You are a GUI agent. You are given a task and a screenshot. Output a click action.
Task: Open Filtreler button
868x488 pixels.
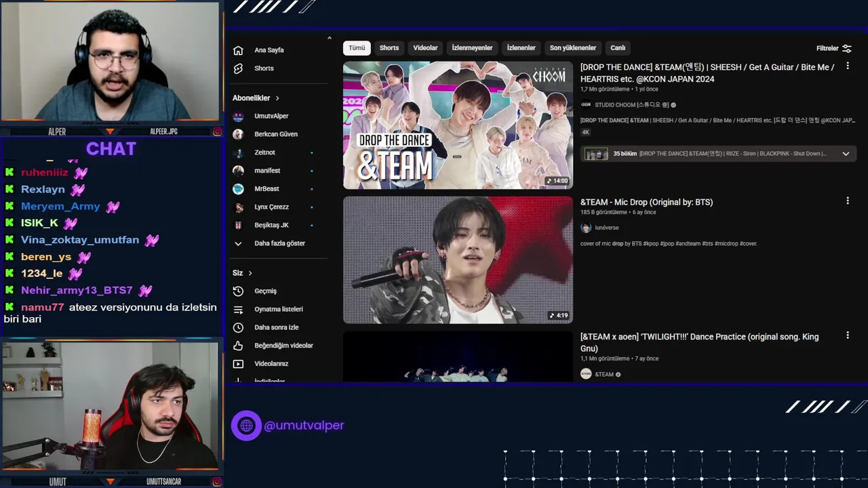[x=834, y=48]
